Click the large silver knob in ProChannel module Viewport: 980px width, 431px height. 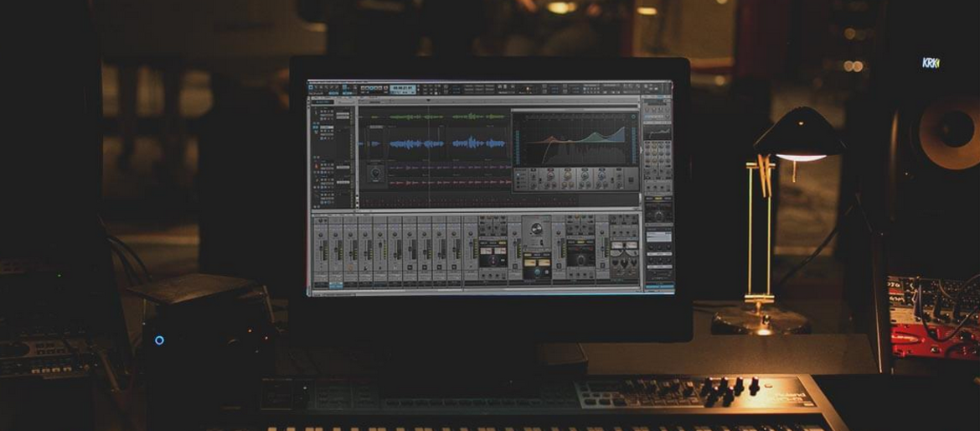point(537,228)
